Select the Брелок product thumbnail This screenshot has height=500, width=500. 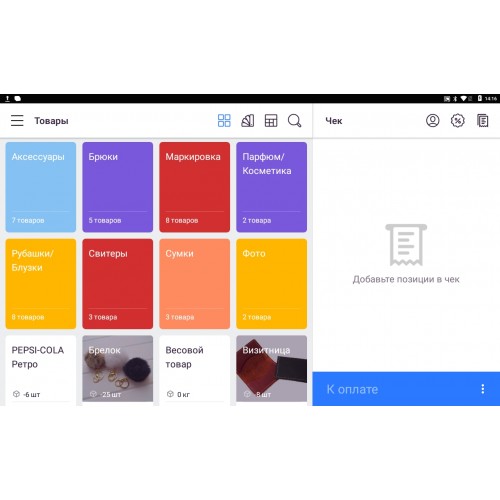pos(118,370)
